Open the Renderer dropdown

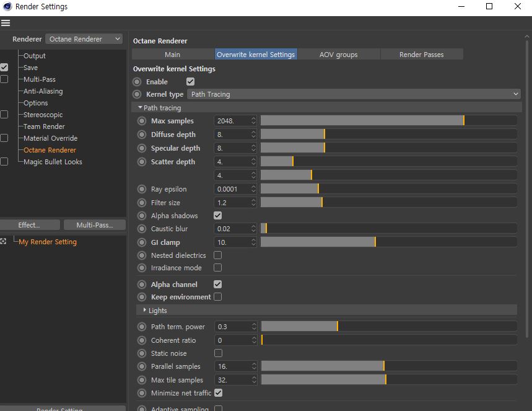84,39
